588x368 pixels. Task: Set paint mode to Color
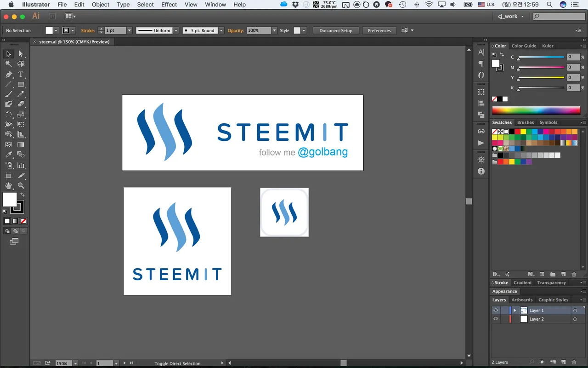click(7, 221)
